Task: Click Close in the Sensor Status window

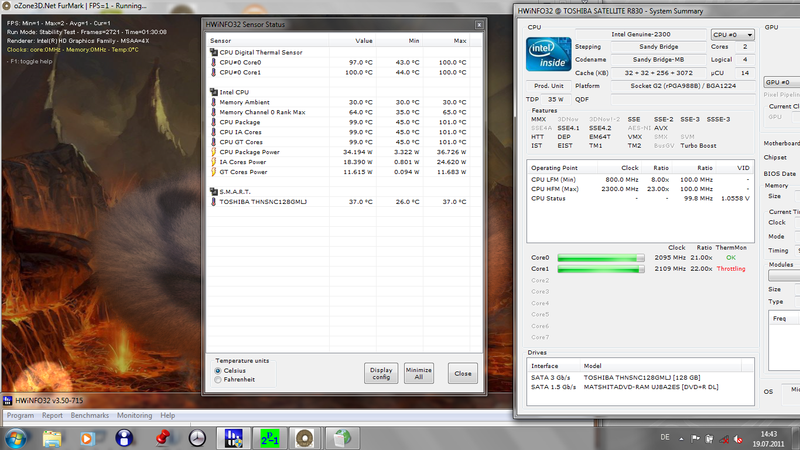Action: click(x=463, y=373)
